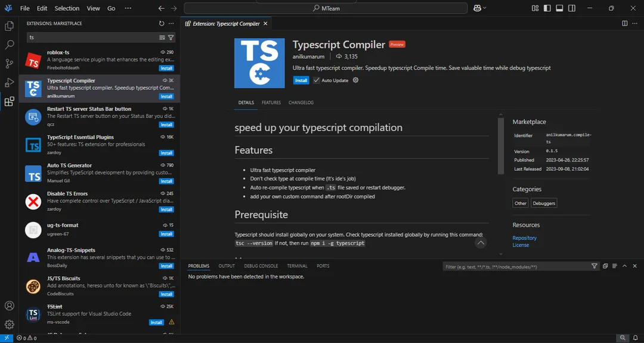This screenshot has width=644, height=343.
Task: Open the File menu
Action: (x=24, y=8)
